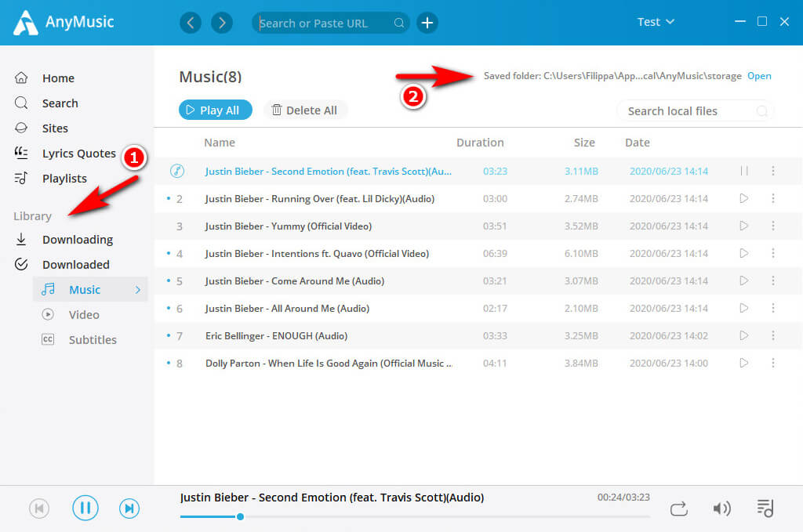The width and height of the screenshot is (803, 532).
Task: Open more options for Second Emotion row
Action: click(772, 171)
